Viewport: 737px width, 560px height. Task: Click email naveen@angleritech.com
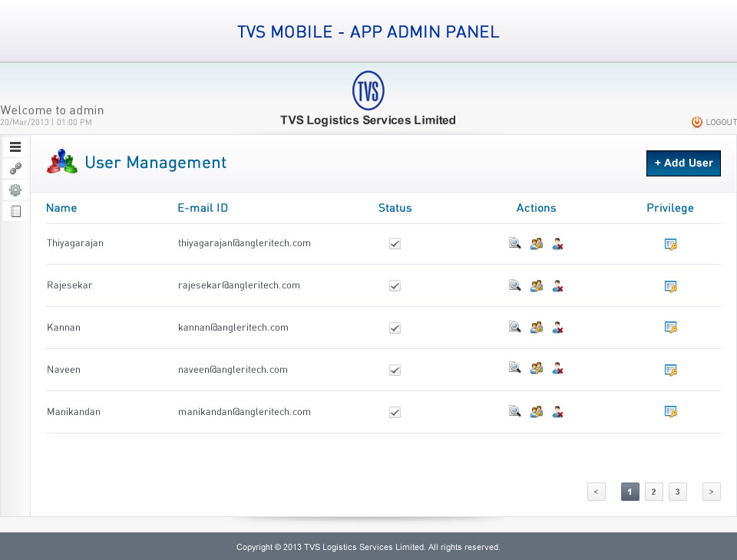(233, 370)
